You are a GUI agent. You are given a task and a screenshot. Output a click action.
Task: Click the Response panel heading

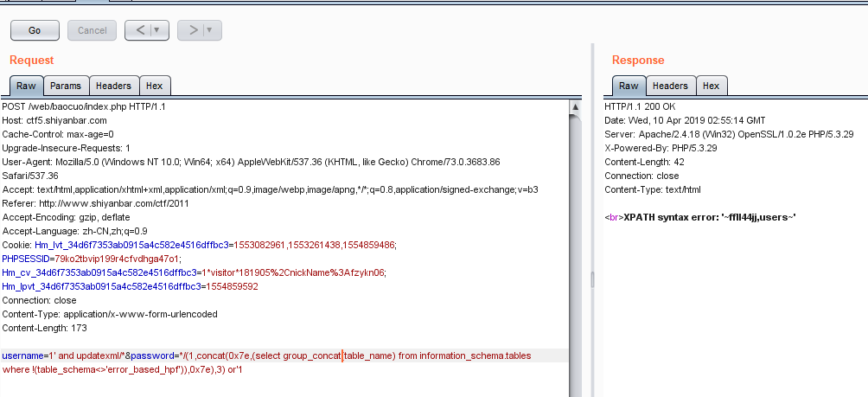[x=638, y=60]
